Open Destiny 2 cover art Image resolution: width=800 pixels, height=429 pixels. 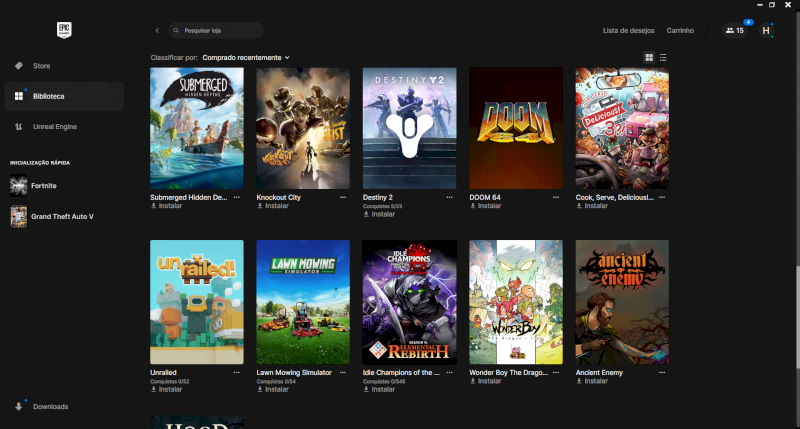pyautogui.click(x=410, y=128)
